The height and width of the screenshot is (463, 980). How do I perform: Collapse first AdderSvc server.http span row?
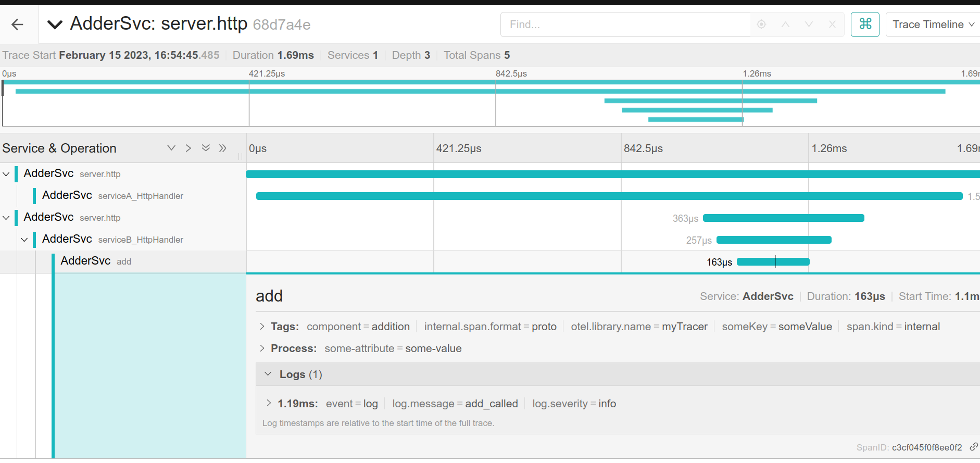(x=6, y=174)
